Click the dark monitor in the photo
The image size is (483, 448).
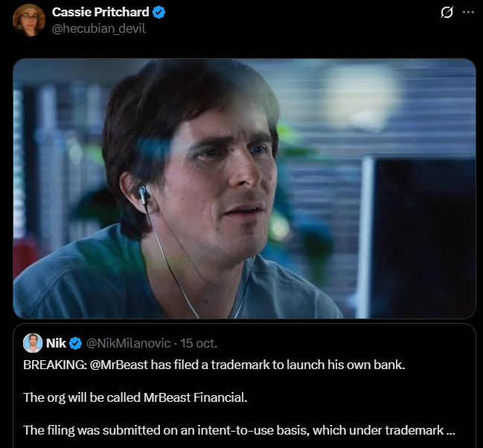420,237
